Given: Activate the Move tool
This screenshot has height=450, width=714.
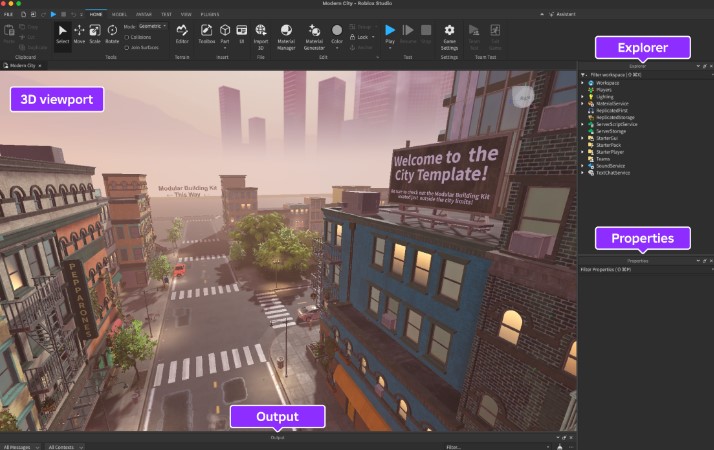Looking at the screenshot, I should [79, 34].
